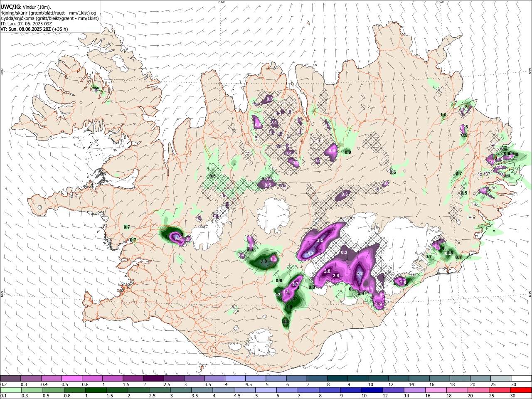Click the 5.3 snowfall value on the map

310,253
